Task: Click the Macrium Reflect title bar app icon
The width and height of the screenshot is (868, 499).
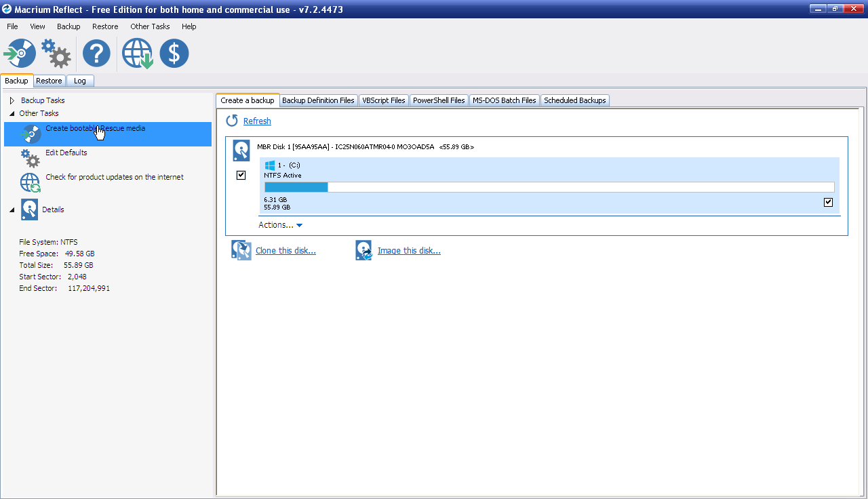Action: tap(7, 9)
